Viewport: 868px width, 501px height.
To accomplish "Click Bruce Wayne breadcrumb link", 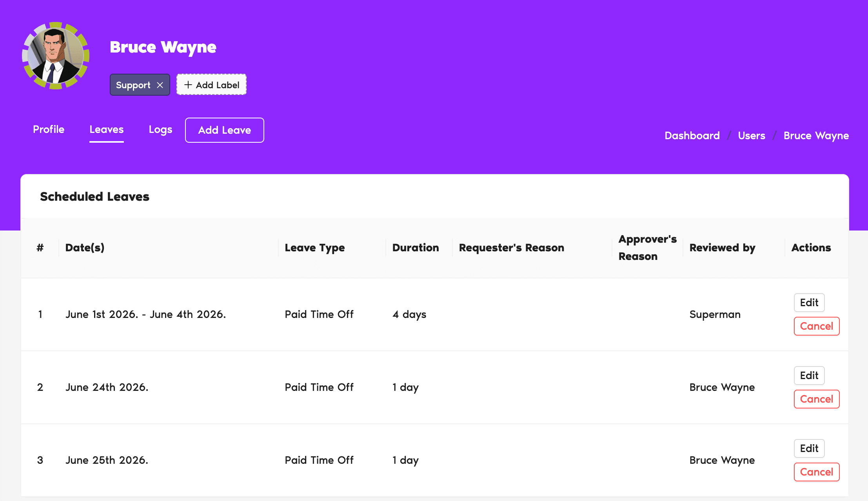I will coord(816,136).
